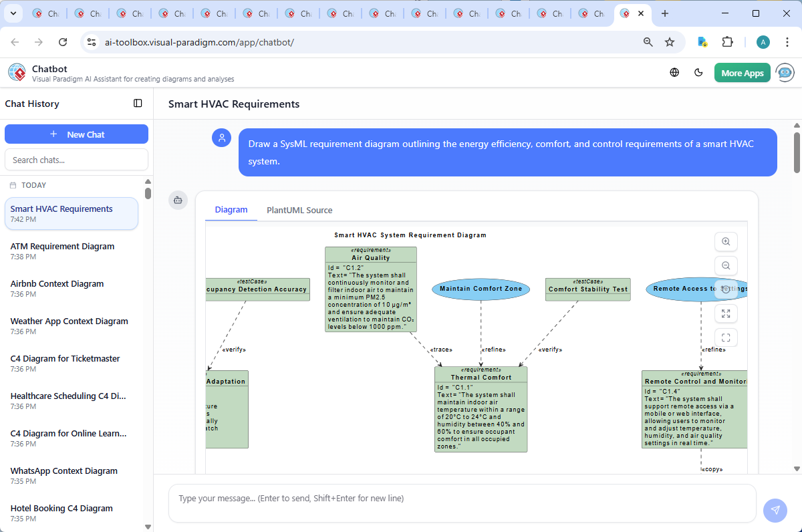Switch to the PlantUML Source tab

click(x=299, y=210)
